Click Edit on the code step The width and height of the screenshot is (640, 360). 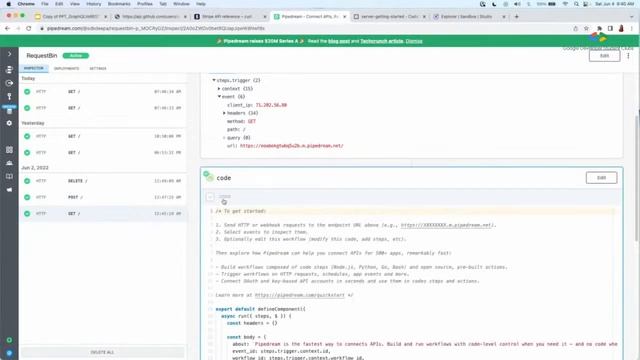click(x=601, y=178)
